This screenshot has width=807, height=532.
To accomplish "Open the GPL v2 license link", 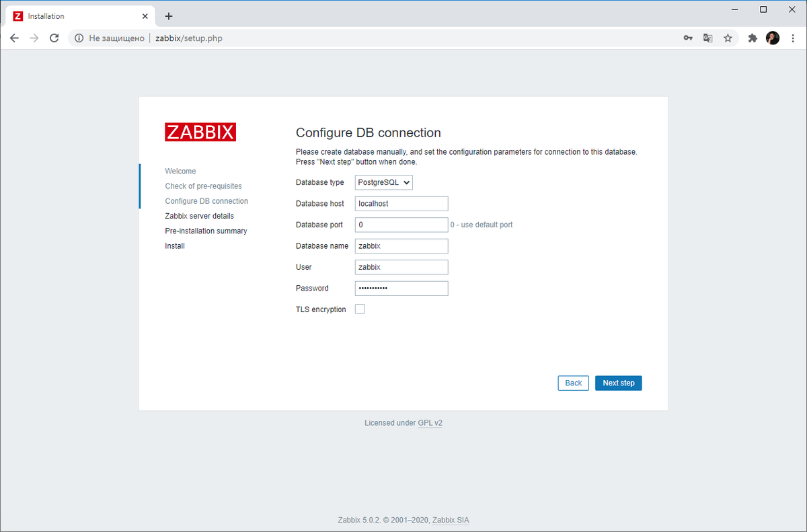I will click(430, 422).
